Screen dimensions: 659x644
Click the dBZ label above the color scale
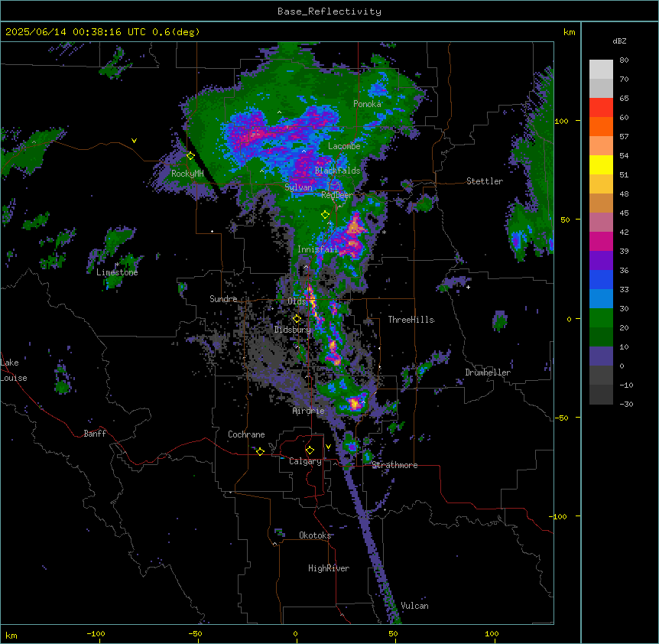coord(619,41)
